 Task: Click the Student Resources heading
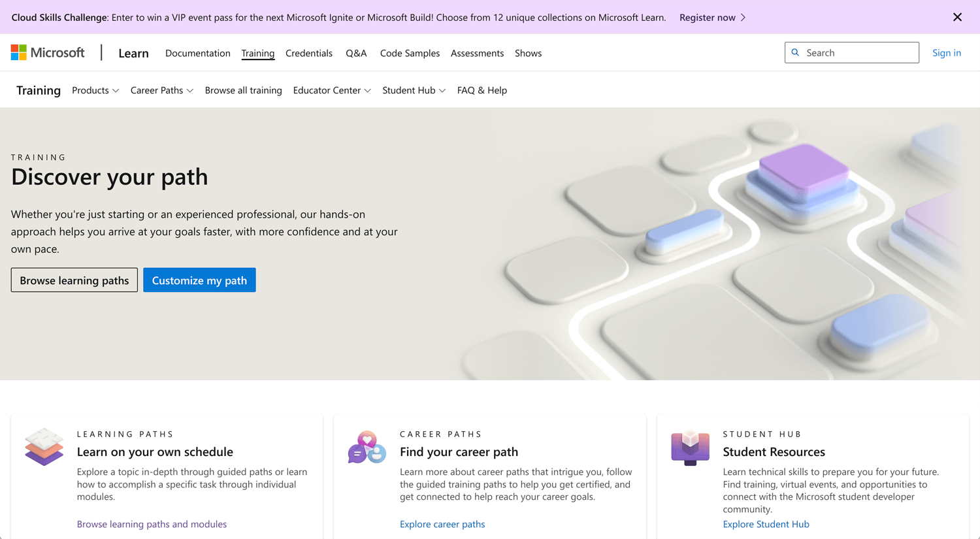(774, 451)
